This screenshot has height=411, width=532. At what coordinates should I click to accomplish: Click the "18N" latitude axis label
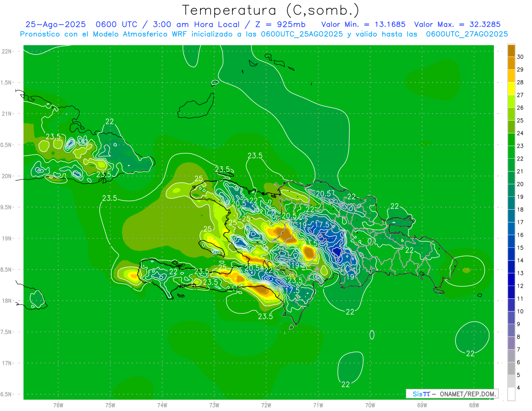coord(7,301)
